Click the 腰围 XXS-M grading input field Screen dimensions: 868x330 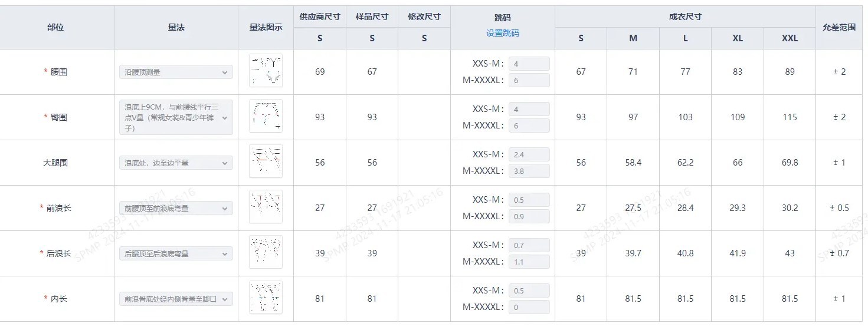pos(529,64)
